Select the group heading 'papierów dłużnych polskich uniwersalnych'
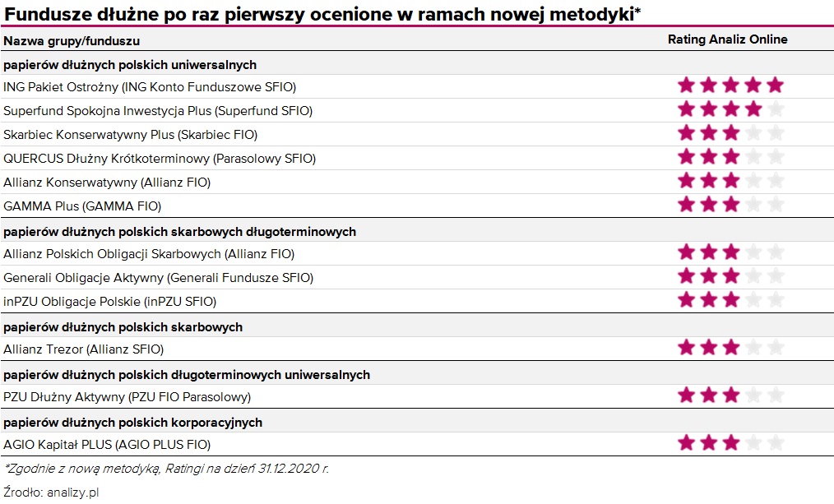The height and width of the screenshot is (504, 834). [x=130, y=65]
